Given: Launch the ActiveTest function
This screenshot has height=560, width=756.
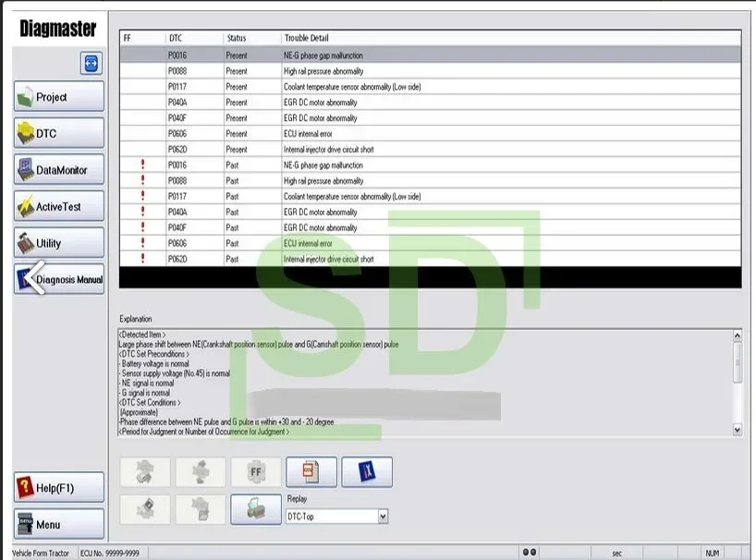Looking at the screenshot, I should tap(58, 205).
